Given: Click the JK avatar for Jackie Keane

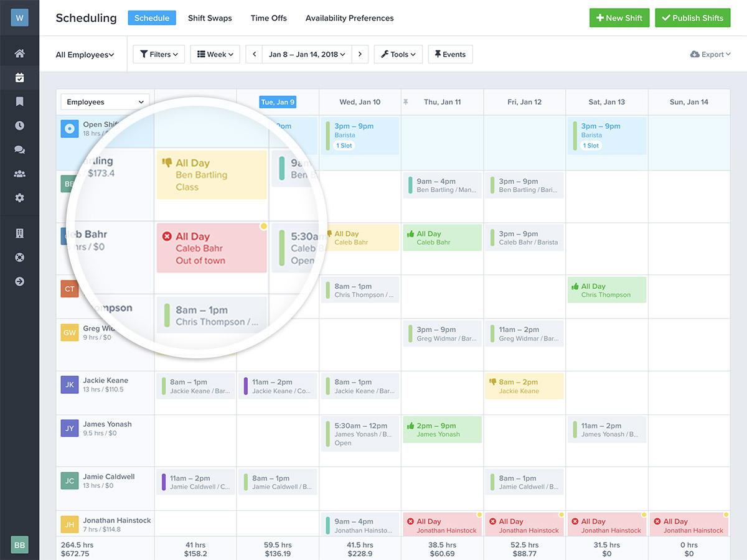Looking at the screenshot, I should (69, 385).
